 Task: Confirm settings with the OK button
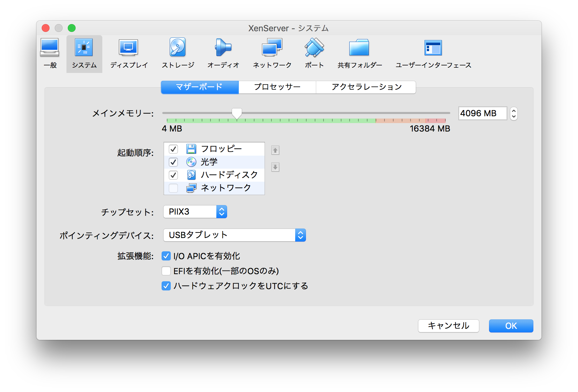pyautogui.click(x=511, y=326)
